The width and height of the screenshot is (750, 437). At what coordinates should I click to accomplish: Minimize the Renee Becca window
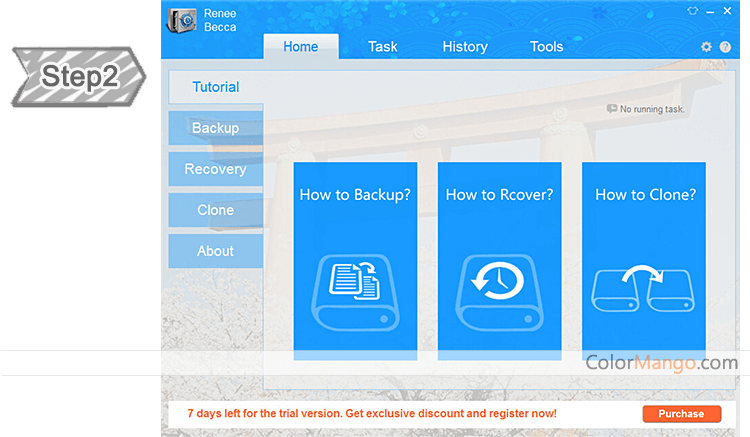[x=711, y=12]
